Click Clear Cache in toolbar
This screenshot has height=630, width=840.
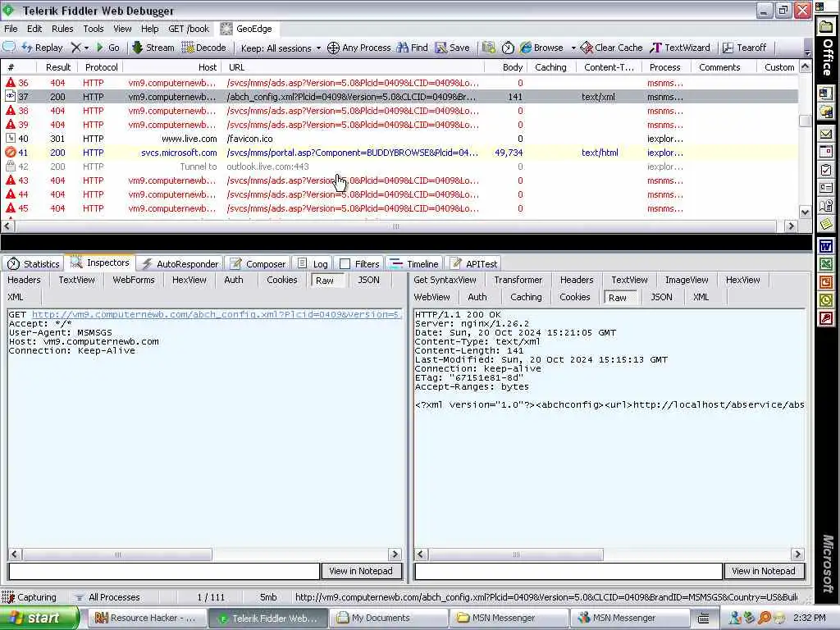(x=611, y=48)
